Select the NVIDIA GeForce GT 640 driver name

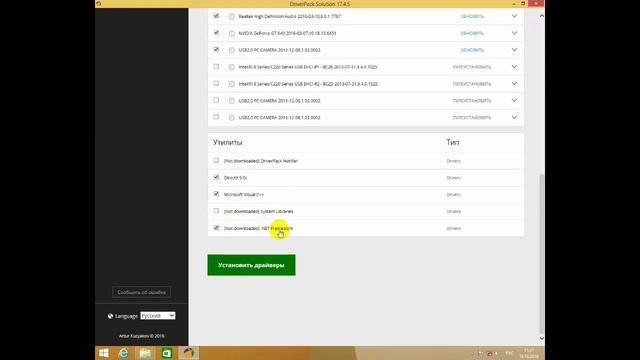(x=287, y=33)
